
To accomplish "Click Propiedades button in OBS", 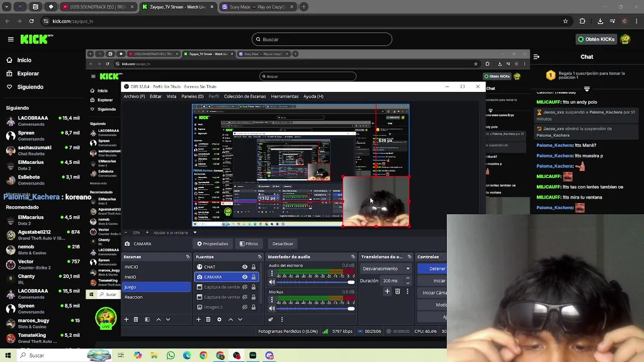I will pos(213,244).
